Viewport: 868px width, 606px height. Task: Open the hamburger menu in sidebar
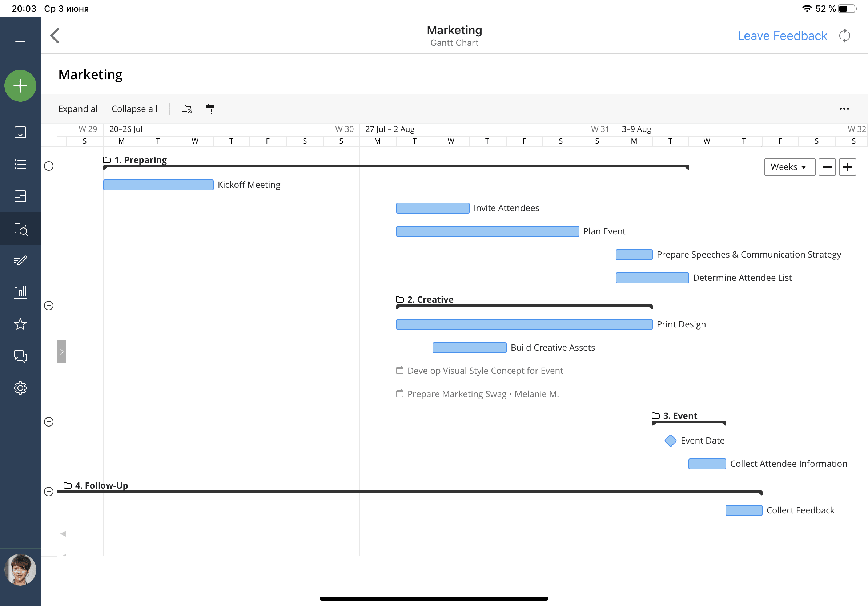(x=20, y=39)
